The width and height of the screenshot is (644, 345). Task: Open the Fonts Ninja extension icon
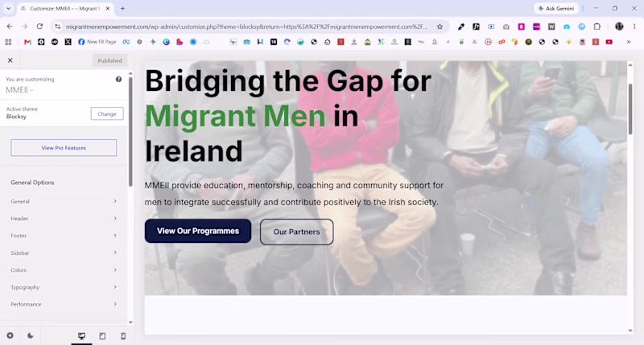pyautogui.click(x=476, y=27)
